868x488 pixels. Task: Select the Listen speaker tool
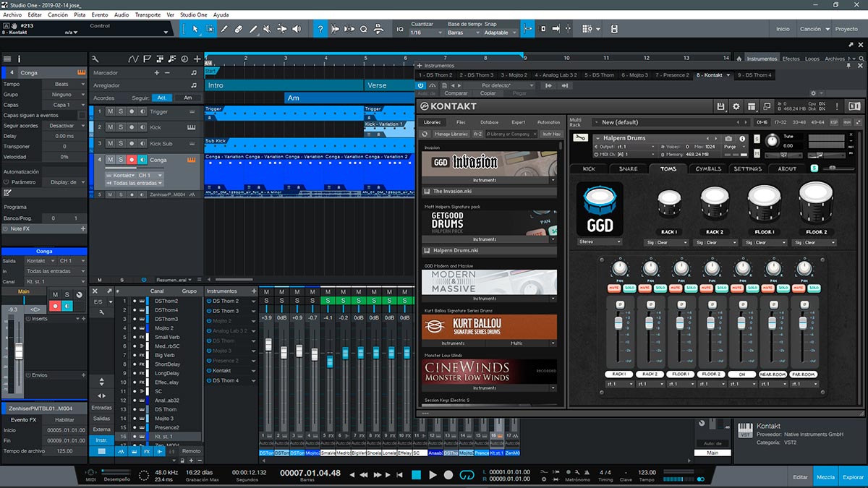pos(297,29)
